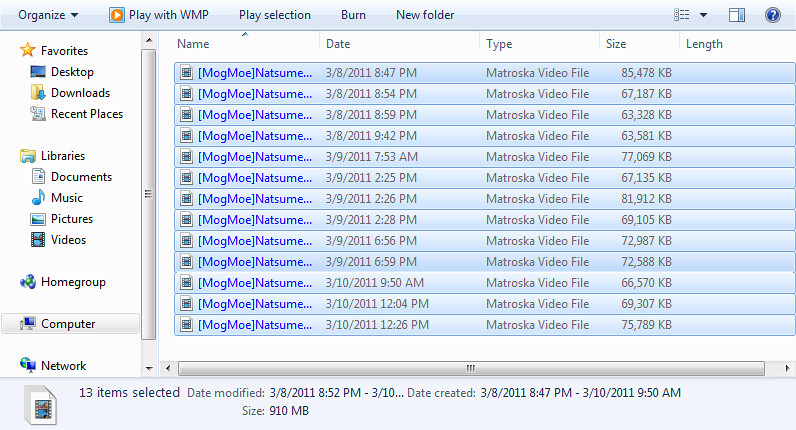Click navigation pane scroll up arrow
The image size is (796, 430).
pos(149,40)
